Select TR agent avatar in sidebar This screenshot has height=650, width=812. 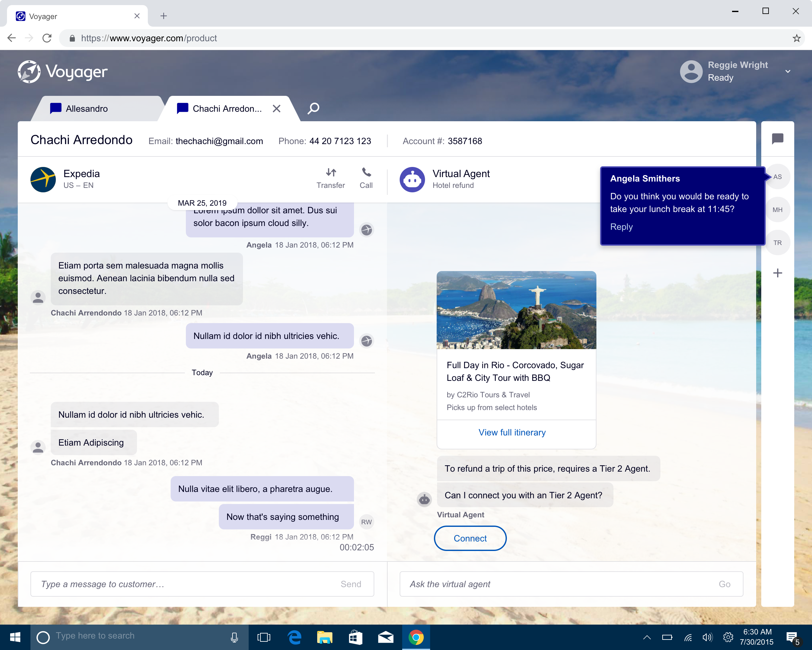click(777, 243)
